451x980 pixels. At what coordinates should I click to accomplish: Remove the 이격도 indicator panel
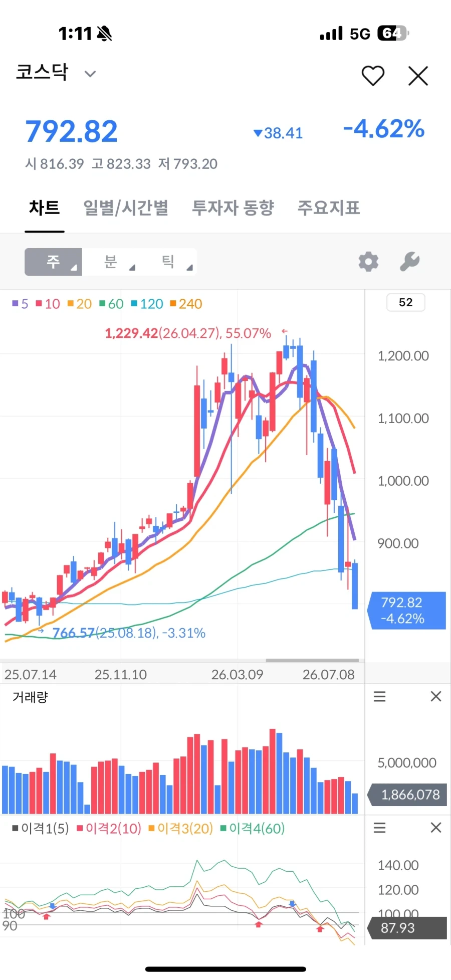[x=436, y=828]
